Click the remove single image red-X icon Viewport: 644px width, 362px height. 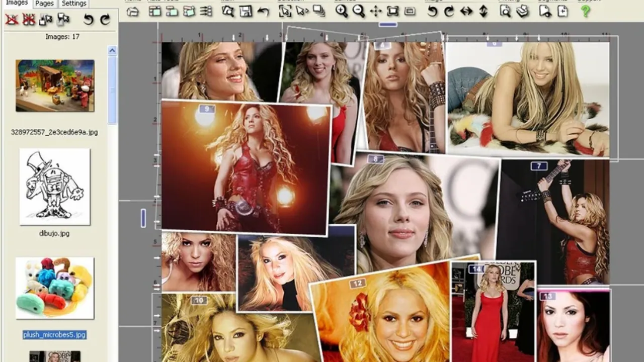tap(12, 20)
